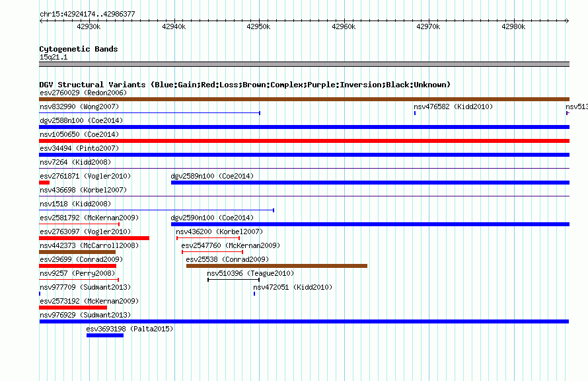Click the nsv442373 brown complex bar
Viewport: 588px width, 381px height.
click(x=77, y=252)
